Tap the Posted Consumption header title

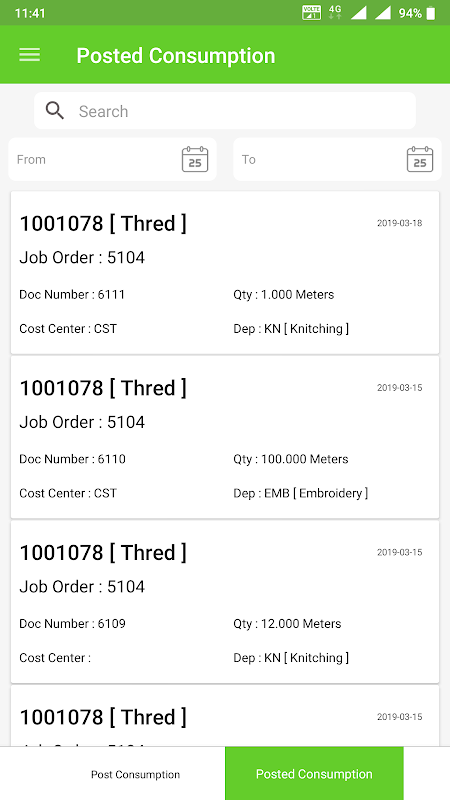(176, 55)
